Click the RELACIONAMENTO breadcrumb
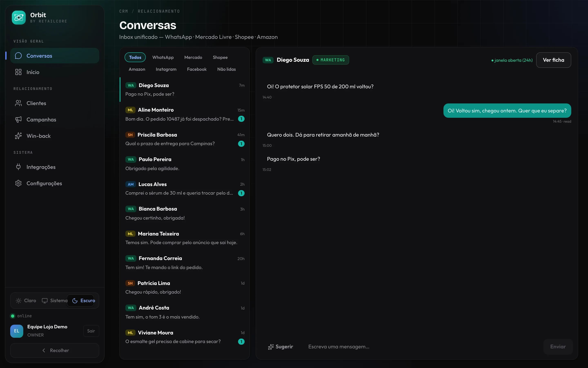Screen dimensions: 588x368 pyautogui.click(x=159, y=11)
